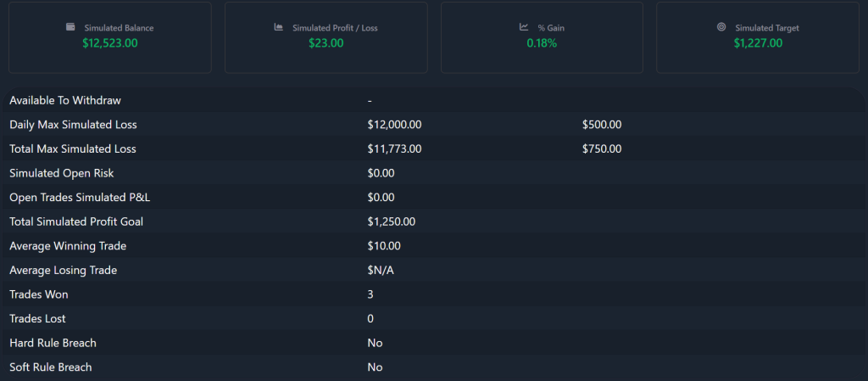Screen dimensions: 868x381
Task: Click the wallet icon beside Simulated Balance
Action: (70, 26)
